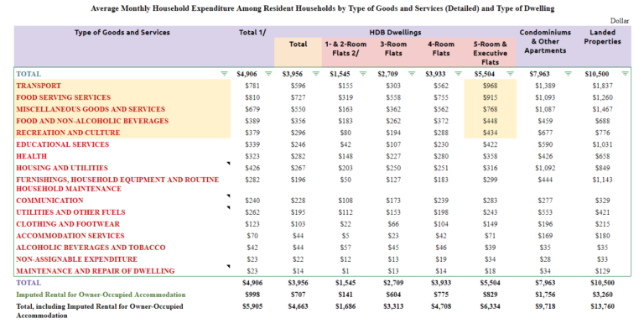
Task: Select highlighted $968 transport cell
Action: tap(490, 86)
